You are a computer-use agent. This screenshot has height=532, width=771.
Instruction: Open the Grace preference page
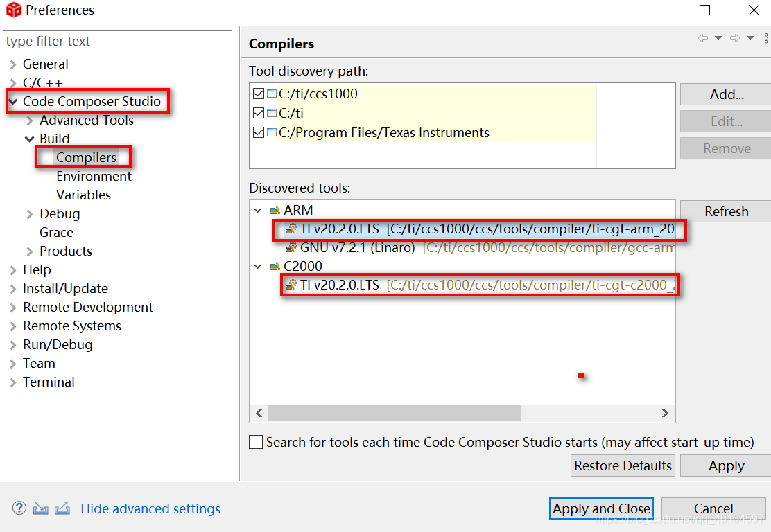57,232
